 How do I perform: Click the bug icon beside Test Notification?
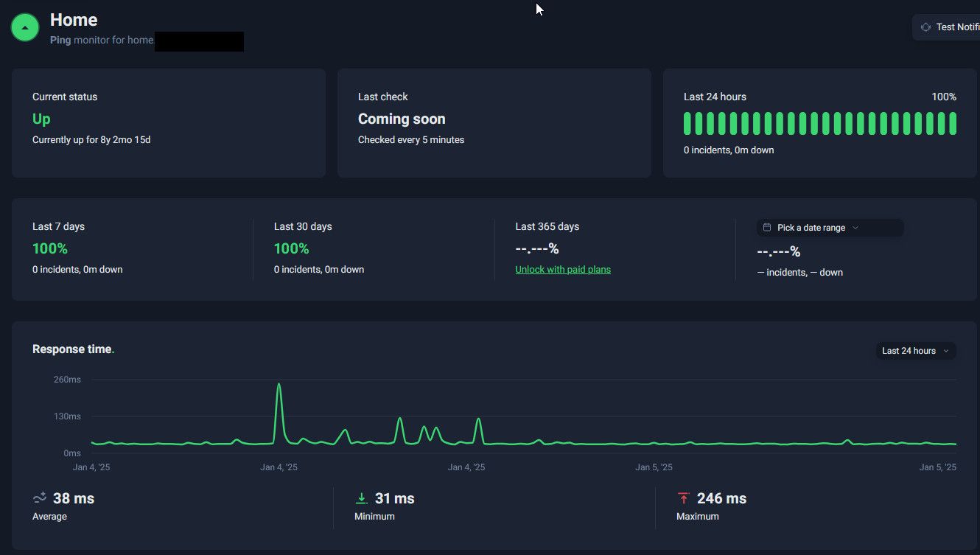click(x=925, y=27)
